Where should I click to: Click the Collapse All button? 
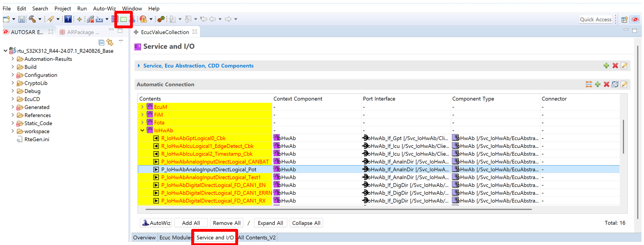pos(306,223)
